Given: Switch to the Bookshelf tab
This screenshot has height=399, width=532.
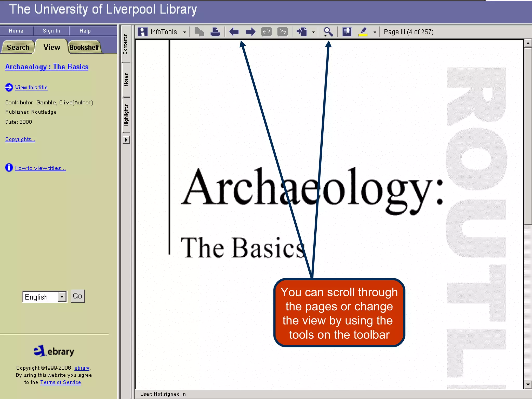Looking at the screenshot, I should pyautogui.click(x=84, y=47).
